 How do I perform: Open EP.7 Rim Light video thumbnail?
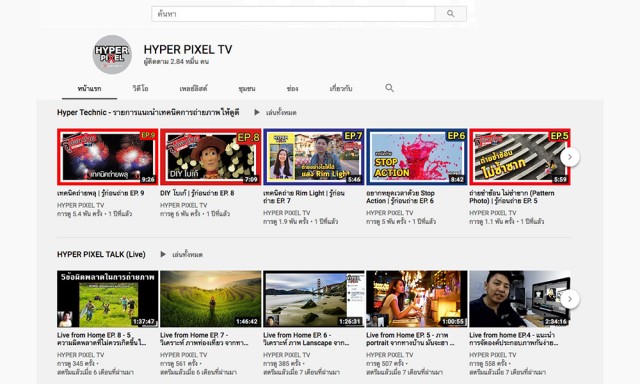[313, 157]
